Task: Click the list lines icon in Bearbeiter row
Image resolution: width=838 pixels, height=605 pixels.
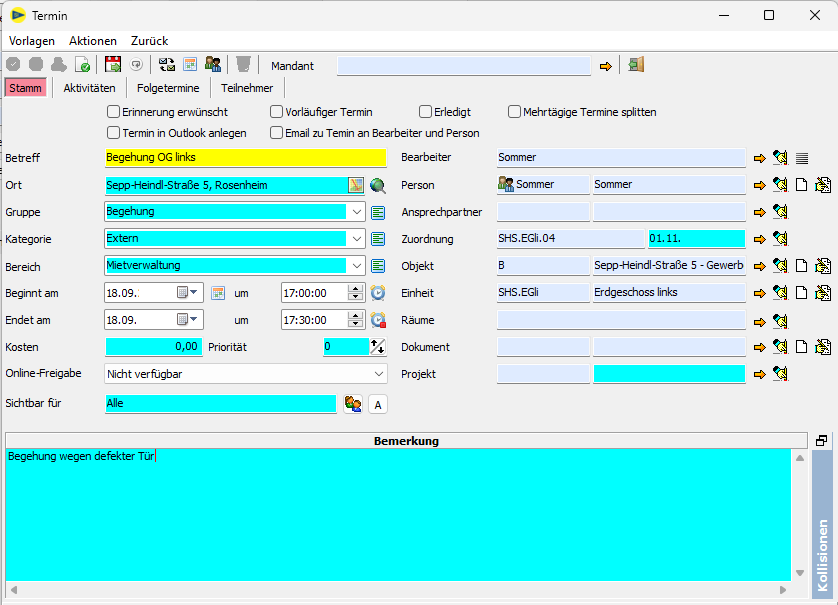Action: (x=802, y=158)
